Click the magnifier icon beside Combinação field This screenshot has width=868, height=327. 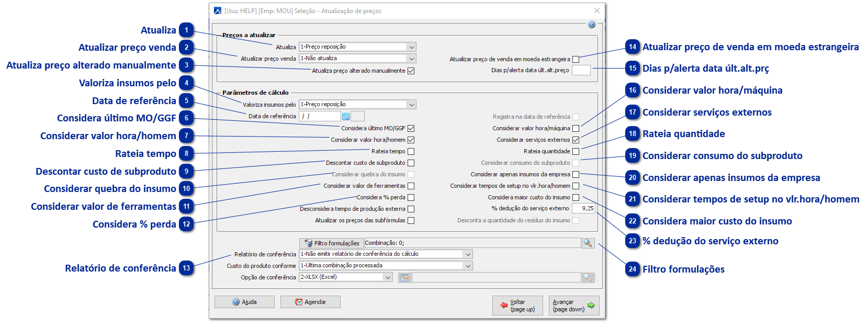pos(588,243)
